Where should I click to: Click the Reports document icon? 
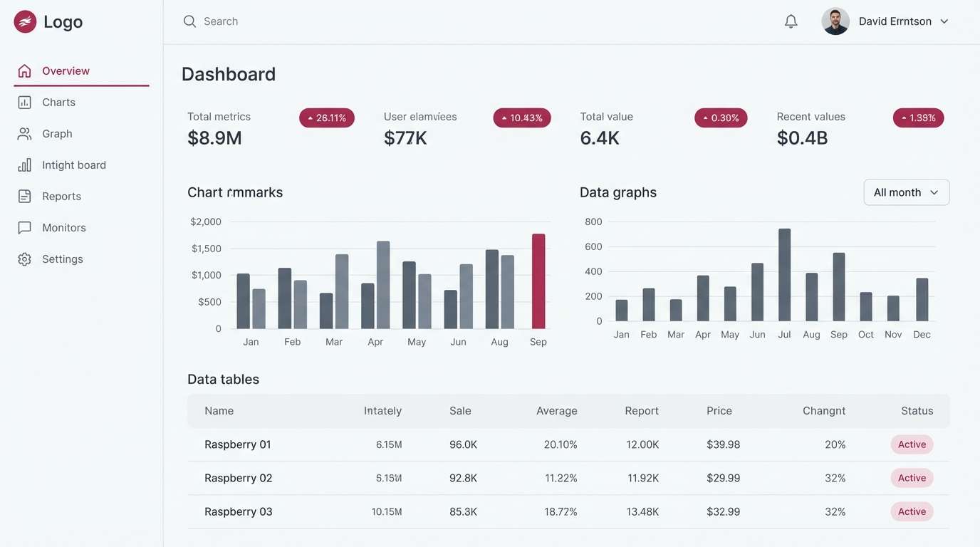click(24, 197)
